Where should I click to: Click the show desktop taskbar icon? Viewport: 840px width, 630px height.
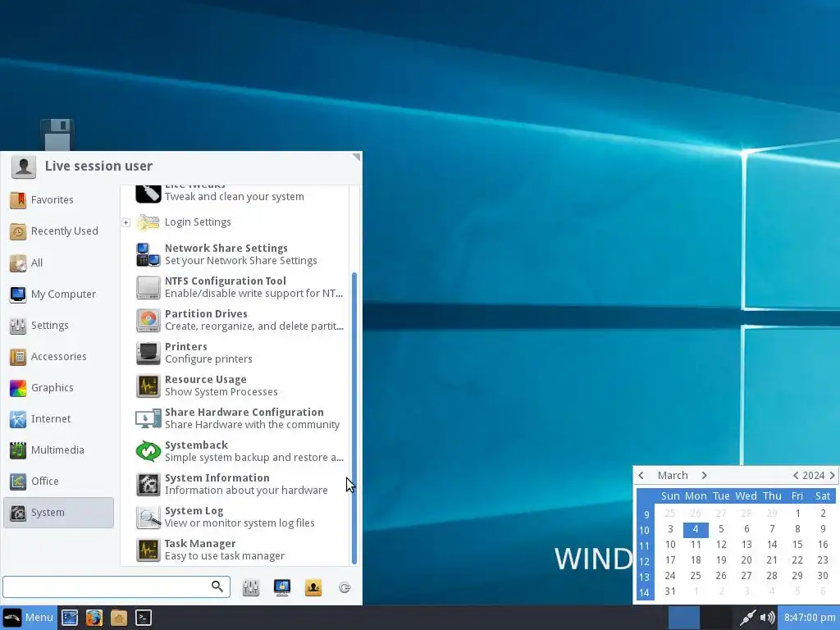(70, 618)
